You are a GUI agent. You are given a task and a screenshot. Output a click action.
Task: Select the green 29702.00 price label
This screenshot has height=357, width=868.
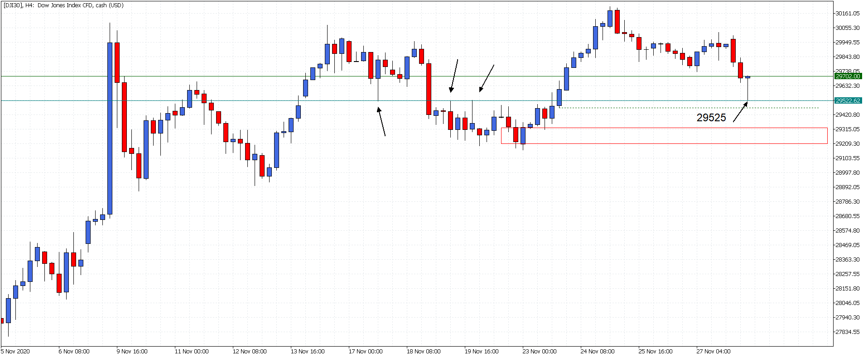(x=848, y=76)
